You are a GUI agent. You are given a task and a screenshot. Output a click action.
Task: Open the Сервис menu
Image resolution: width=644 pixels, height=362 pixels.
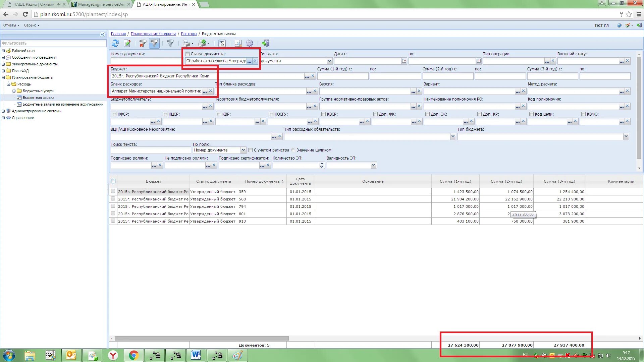point(32,25)
